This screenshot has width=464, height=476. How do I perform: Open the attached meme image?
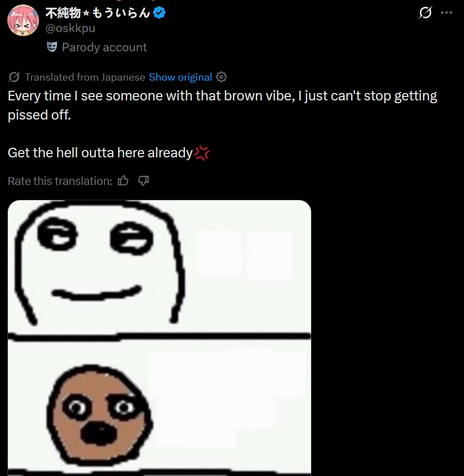(159, 338)
